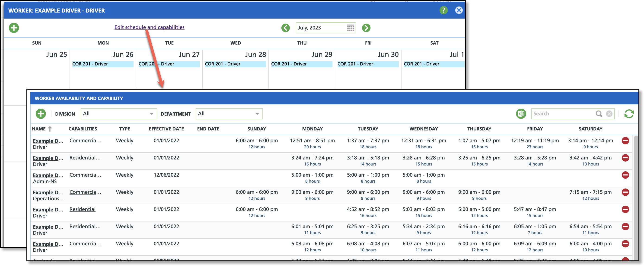Viewport: 644px width, 266px height.
Task: Delete the Admin-NS availability row
Action: pos(625,175)
